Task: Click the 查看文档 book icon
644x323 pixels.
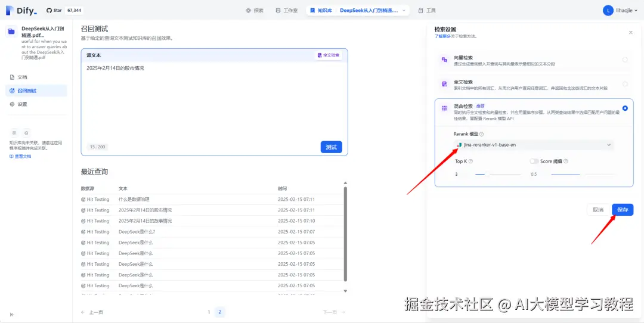Action: tap(11, 156)
